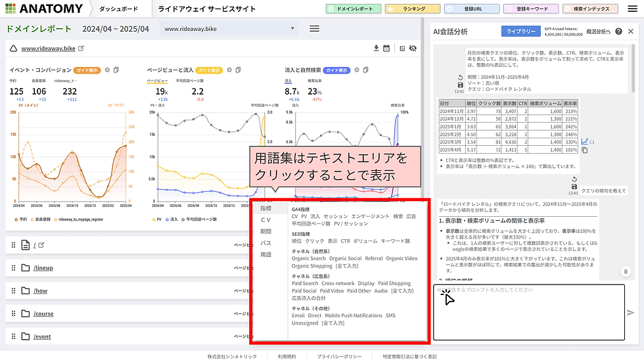Image resolution: width=644 pixels, height=362 pixels.
Task: Follow the 概況分析へ link
Action: (599, 31)
